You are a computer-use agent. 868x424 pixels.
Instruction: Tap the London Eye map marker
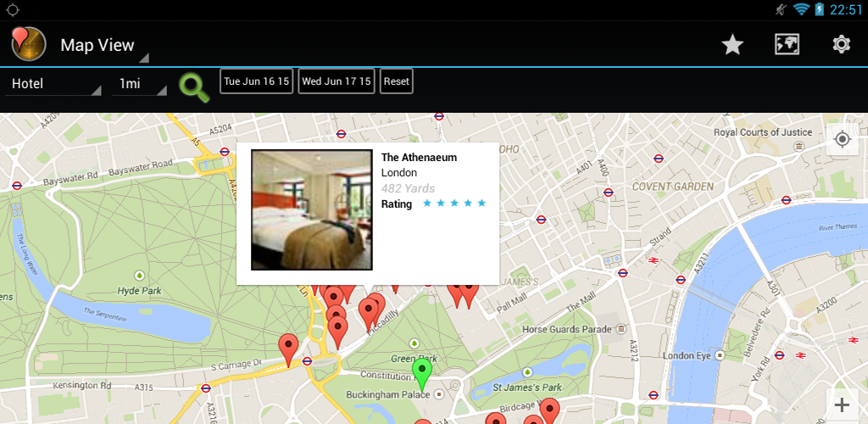tap(719, 355)
